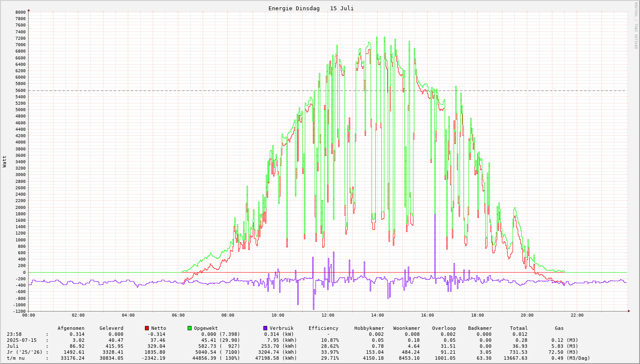Click the 8000 value on the Watt axis
This screenshot has height=364, width=640.
[x=20, y=12]
